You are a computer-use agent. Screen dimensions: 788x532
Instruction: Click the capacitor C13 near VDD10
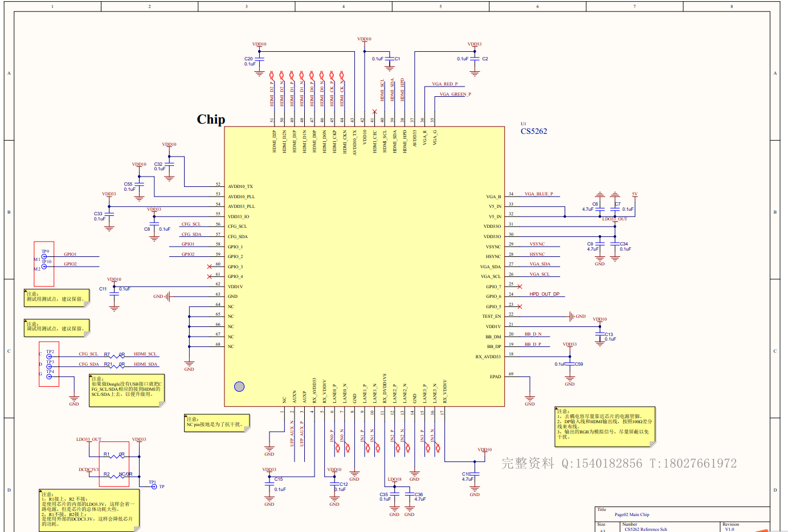[599, 334]
